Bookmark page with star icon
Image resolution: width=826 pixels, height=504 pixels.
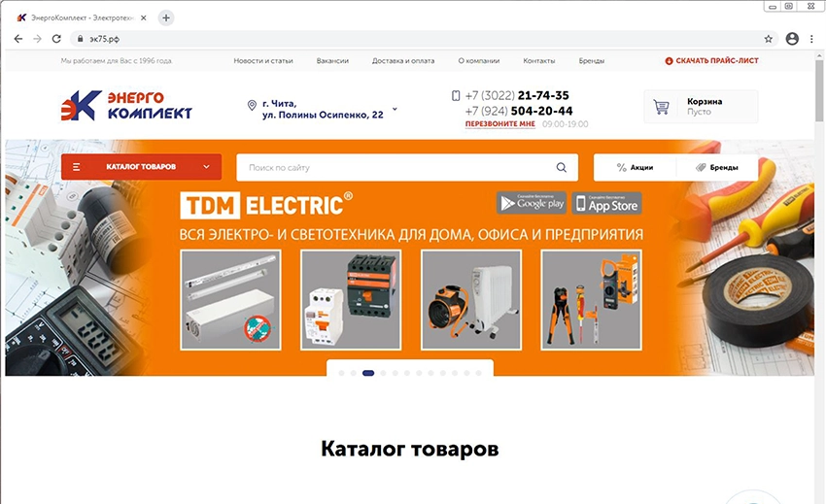pyautogui.click(x=768, y=39)
